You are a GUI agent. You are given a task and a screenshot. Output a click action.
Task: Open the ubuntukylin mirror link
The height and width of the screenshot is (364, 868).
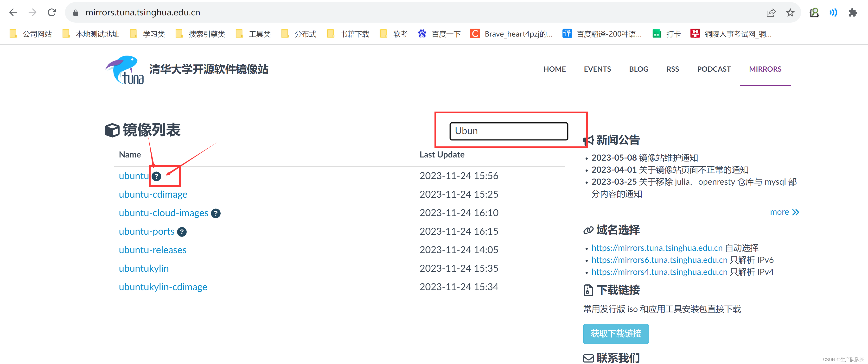[144, 268]
